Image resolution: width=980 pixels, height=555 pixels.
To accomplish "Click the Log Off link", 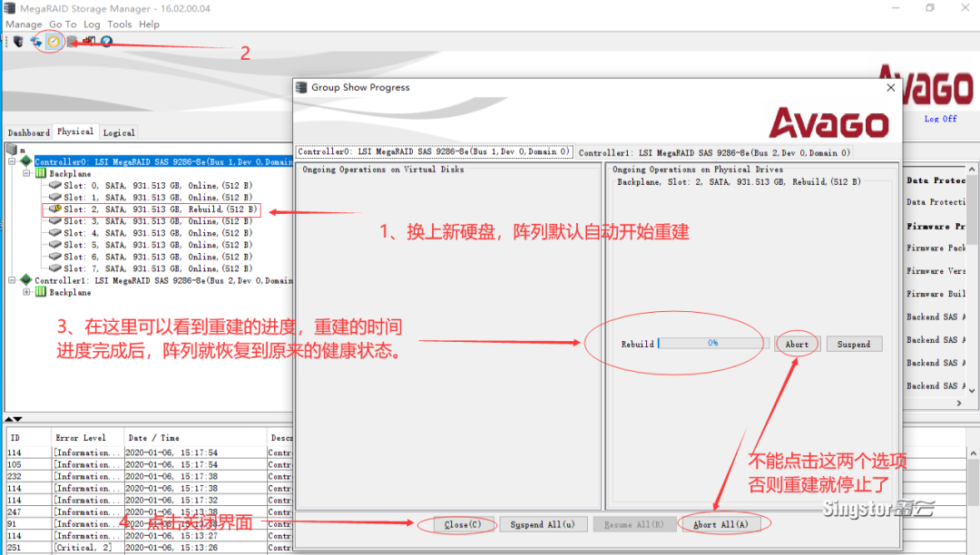I will click(x=941, y=119).
